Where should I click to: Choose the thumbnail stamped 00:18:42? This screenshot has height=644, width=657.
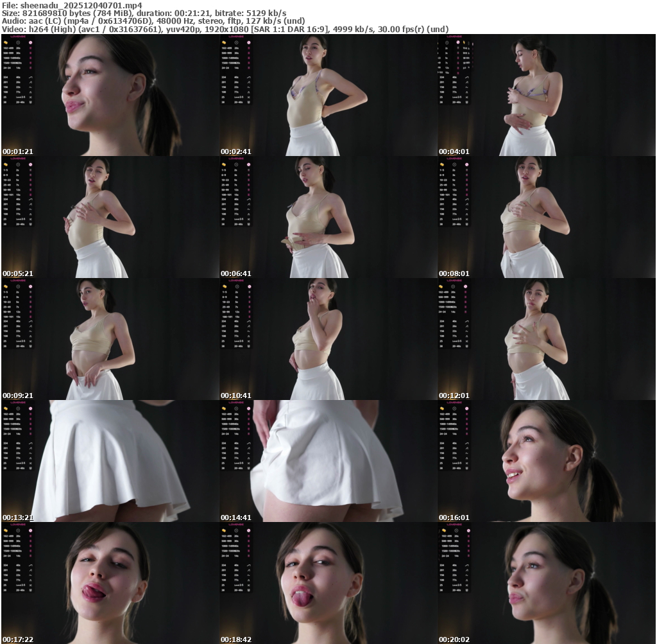(328, 583)
